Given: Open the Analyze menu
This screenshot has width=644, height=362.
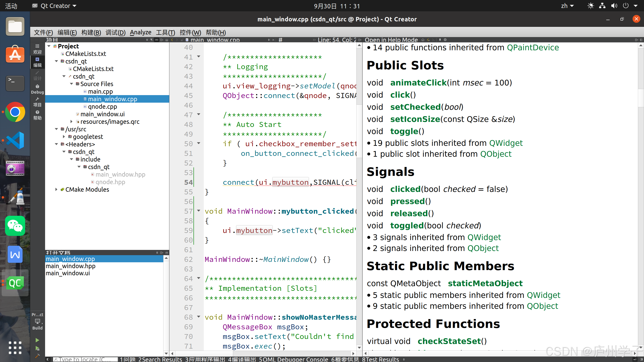Looking at the screenshot, I should (x=140, y=32).
